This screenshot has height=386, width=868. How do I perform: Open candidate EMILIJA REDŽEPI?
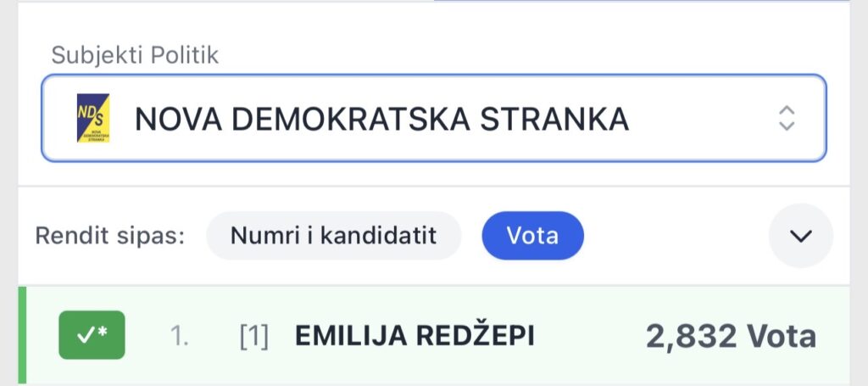pos(415,336)
